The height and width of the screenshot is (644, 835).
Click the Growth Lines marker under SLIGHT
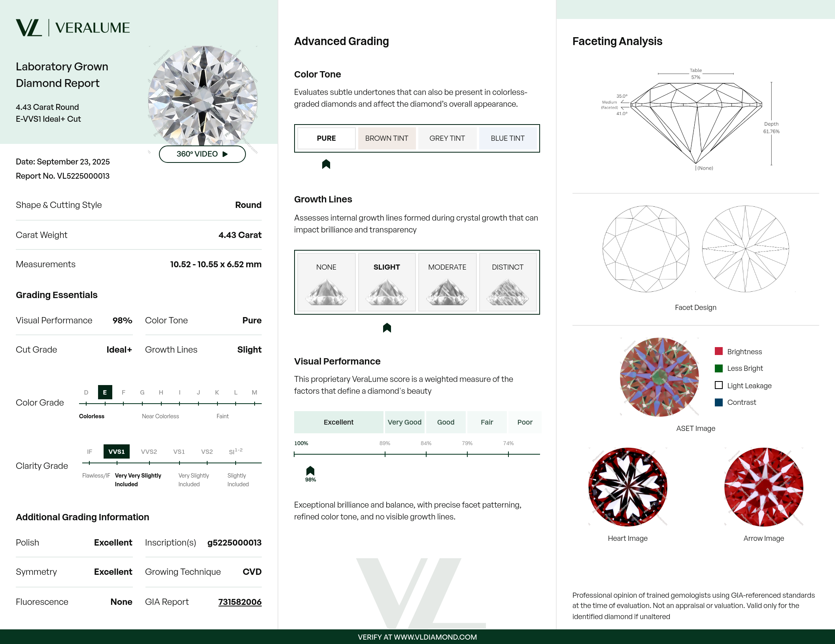tap(387, 328)
